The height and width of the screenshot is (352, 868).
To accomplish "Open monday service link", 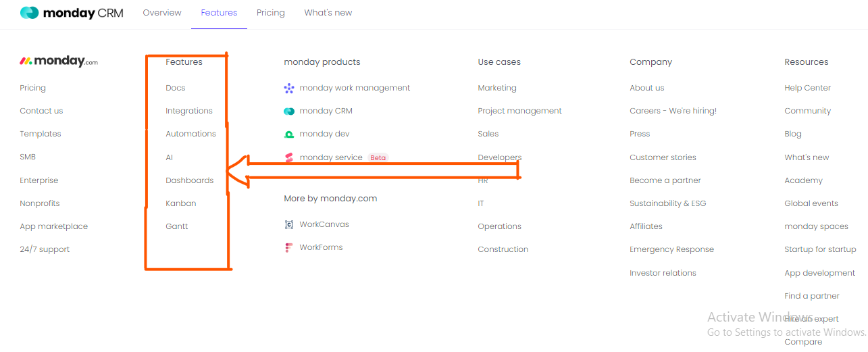I will click(x=331, y=157).
